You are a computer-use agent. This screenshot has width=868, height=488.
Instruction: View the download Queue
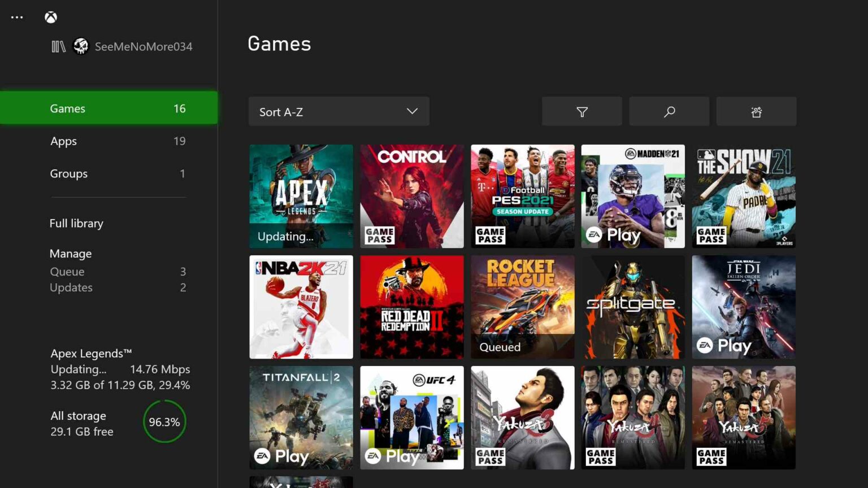coord(67,272)
